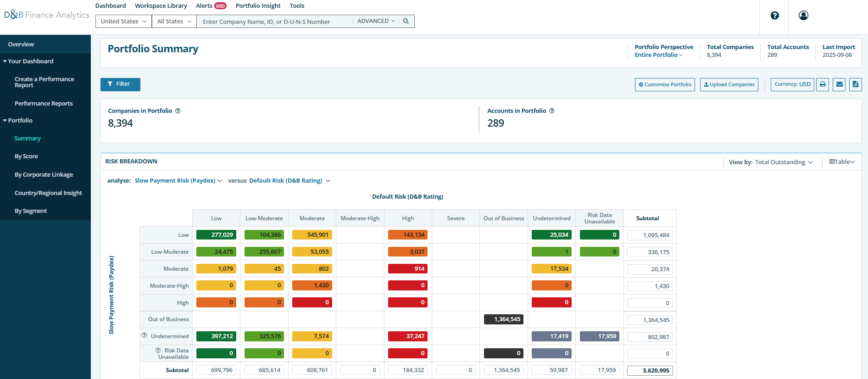Click help icon beside Accounts in Portfolio
Image resolution: width=868 pixels, height=379 pixels.
point(552,111)
